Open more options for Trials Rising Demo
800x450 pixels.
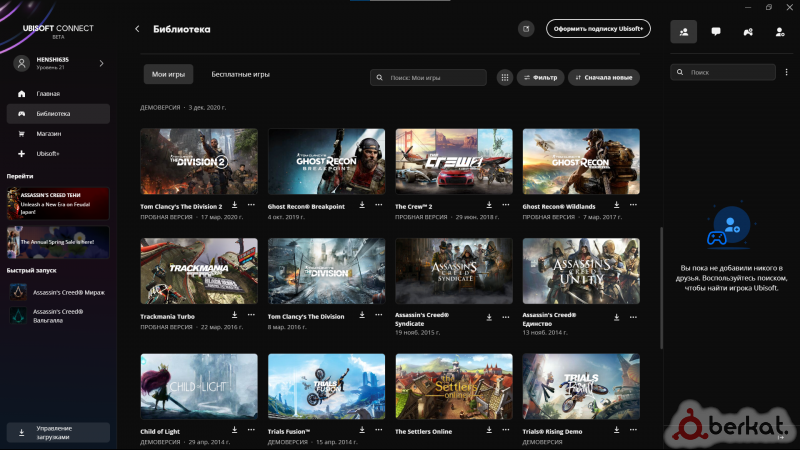click(633, 430)
